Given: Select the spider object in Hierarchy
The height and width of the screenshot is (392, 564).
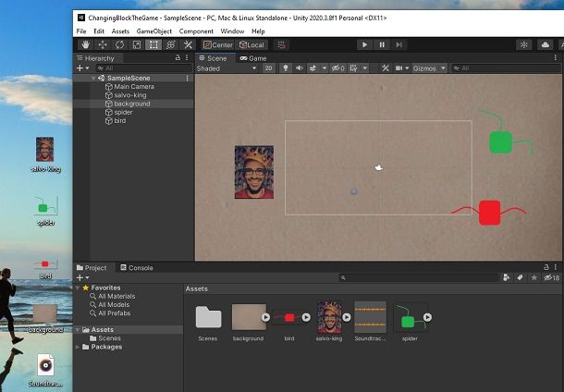Looking at the screenshot, I should pyautogui.click(x=123, y=112).
